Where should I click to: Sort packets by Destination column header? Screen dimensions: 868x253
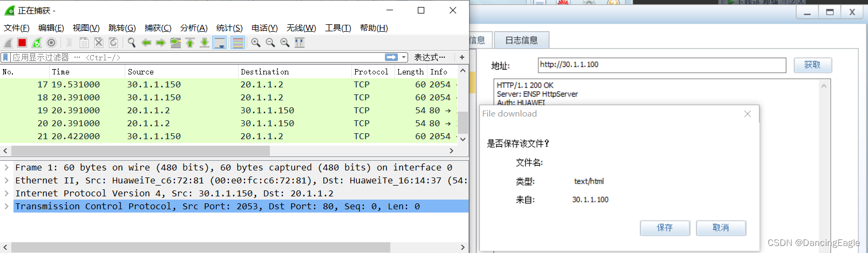tap(295, 72)
